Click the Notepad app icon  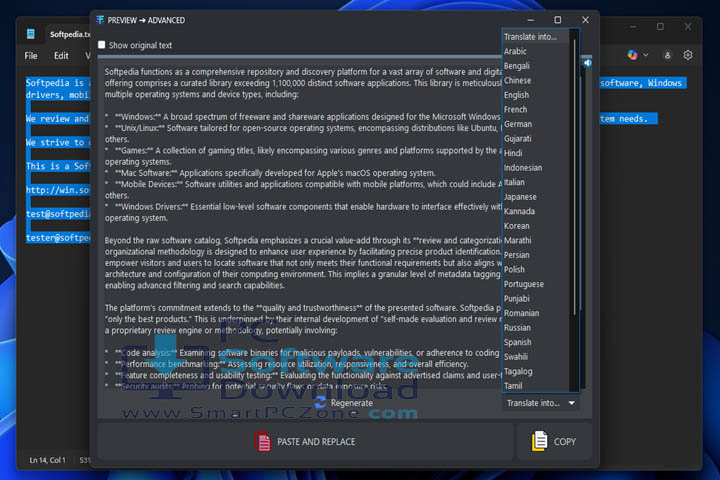coord(31,34)
